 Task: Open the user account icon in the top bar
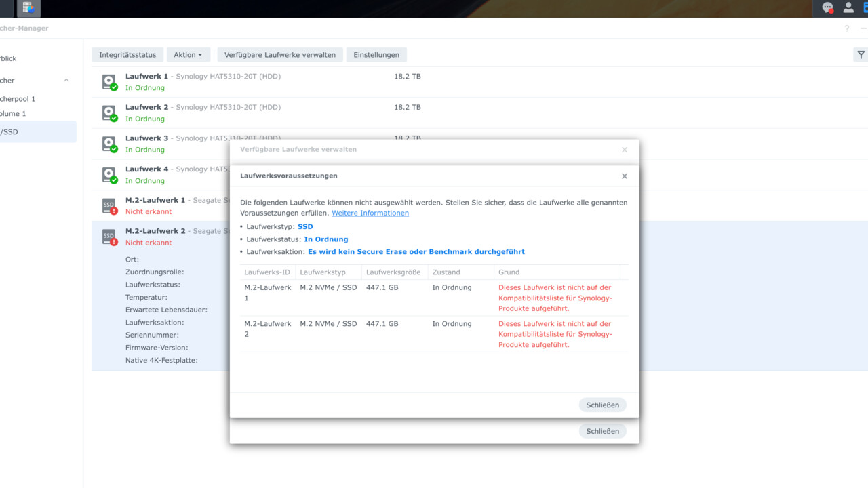848,8
